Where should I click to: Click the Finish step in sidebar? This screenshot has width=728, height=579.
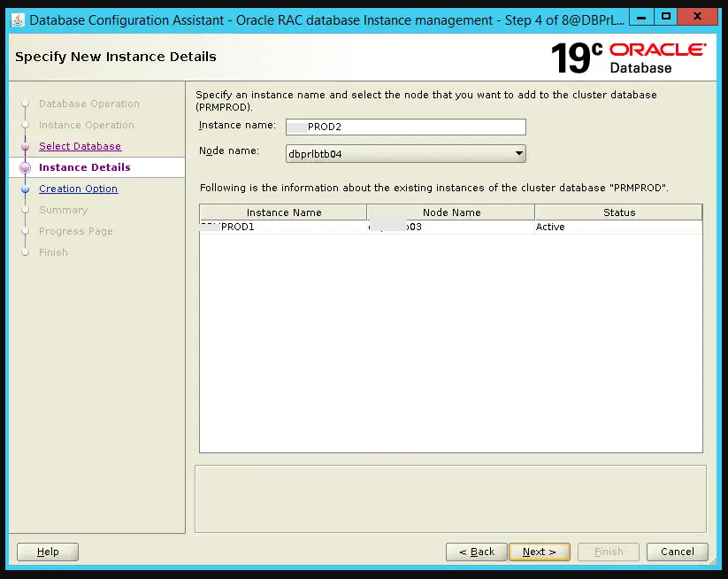[53, 252]
